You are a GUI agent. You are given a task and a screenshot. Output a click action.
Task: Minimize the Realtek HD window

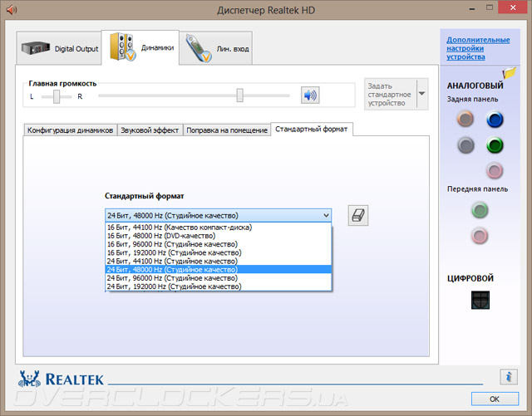pyautogui.click(x=472, y=8)
